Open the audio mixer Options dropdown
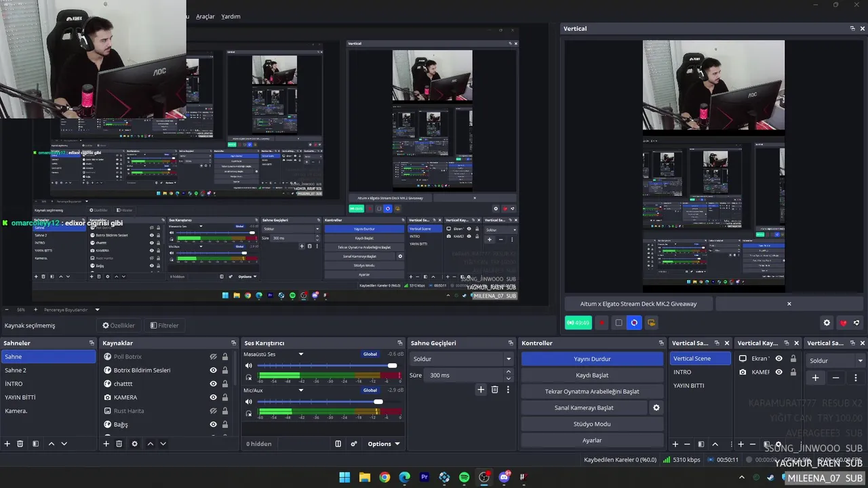This screenshot has width=868, height=488. coord(384,444)
